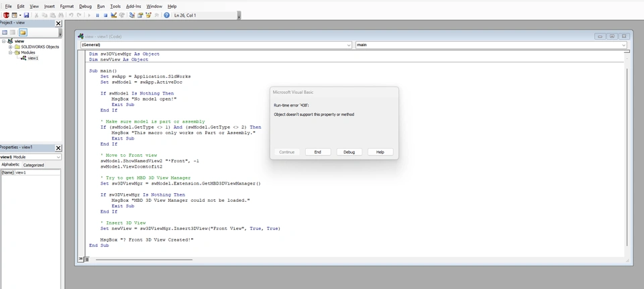Click the blue Help question mark icon
Viewport: 644px width, 289px height.
pos(167,15)
